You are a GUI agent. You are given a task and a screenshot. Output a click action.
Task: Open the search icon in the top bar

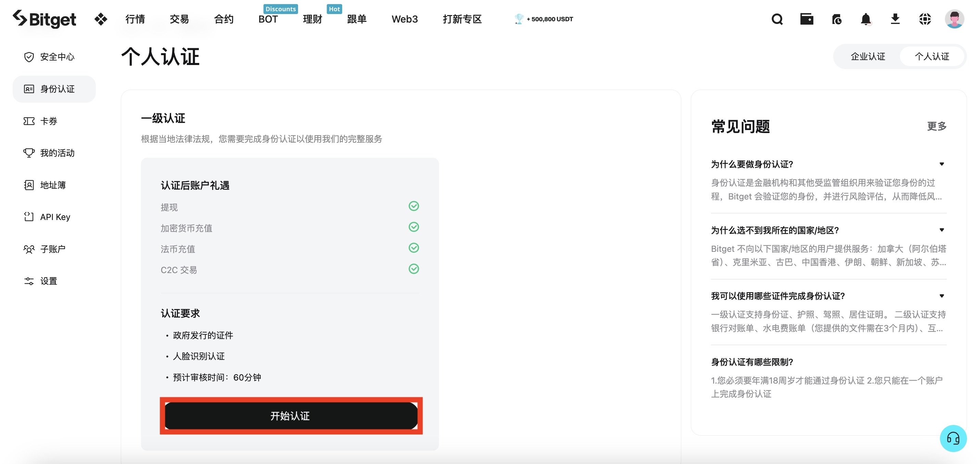[777, 19]
